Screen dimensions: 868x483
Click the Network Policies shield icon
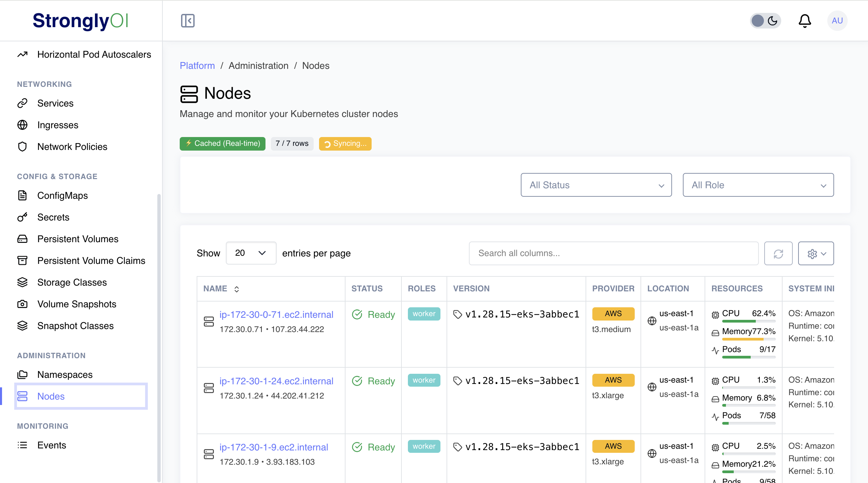(x=22, y=147)
